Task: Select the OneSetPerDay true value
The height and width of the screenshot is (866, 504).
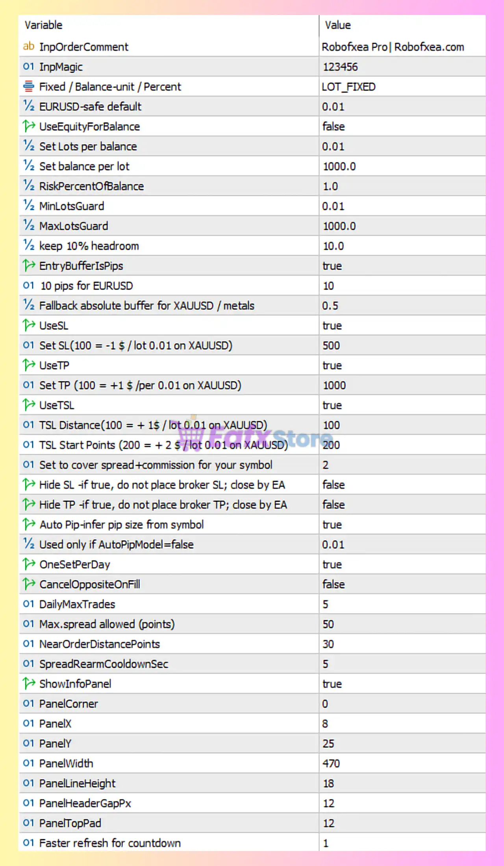Action: [x=332, y=564]
